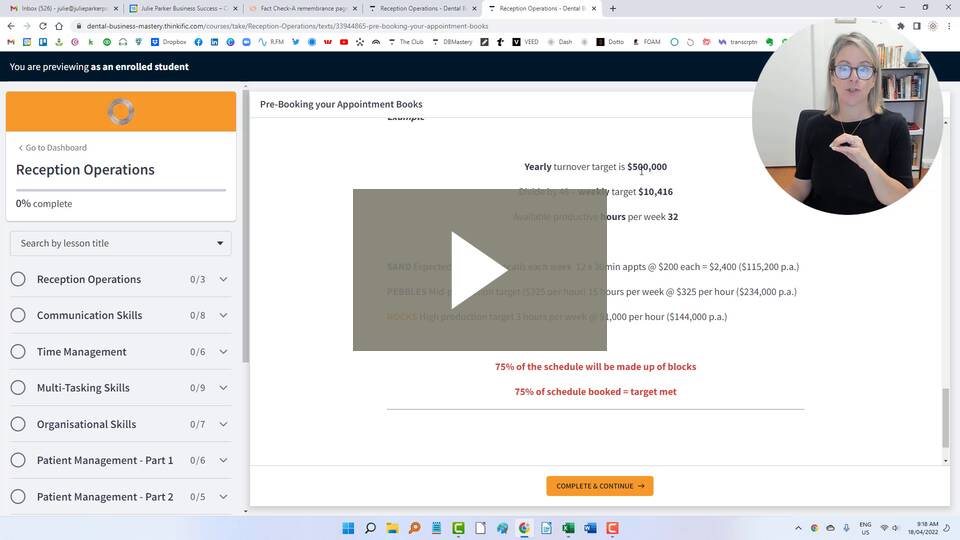Open Word from the taskbar
This screenshot has width=960, height=540.
[x=590, y=528]
